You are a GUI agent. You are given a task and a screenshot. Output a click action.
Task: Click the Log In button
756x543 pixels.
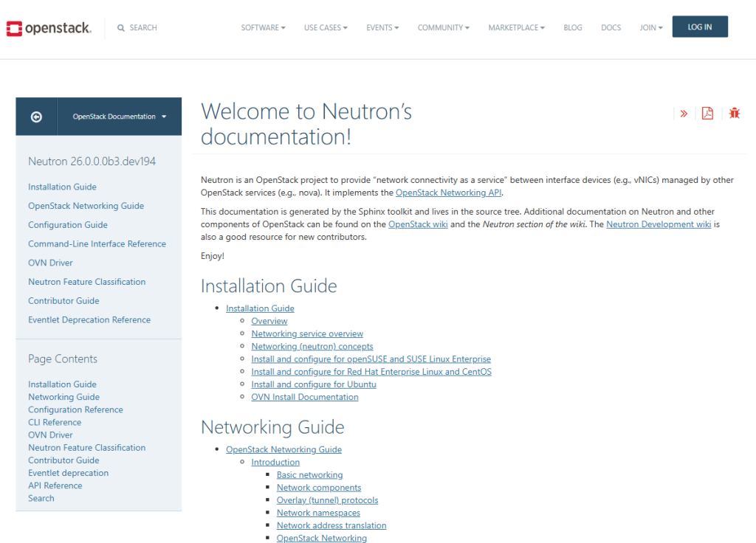point(700,27)
